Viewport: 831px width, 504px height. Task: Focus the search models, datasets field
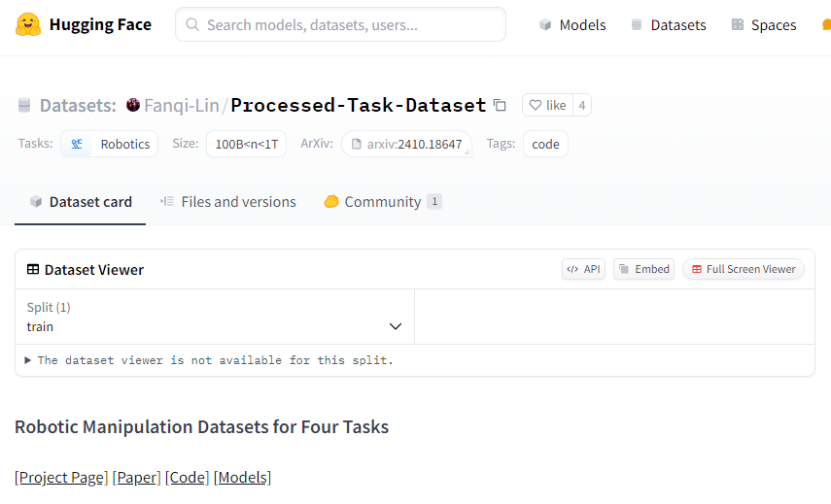click(x=340, y=24)
